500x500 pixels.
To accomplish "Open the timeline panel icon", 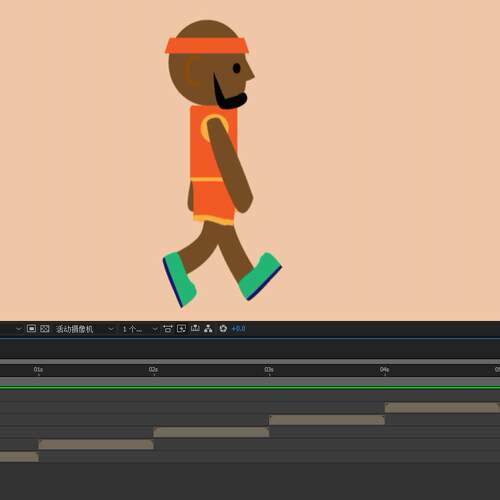I will click(x=195, y=329).
